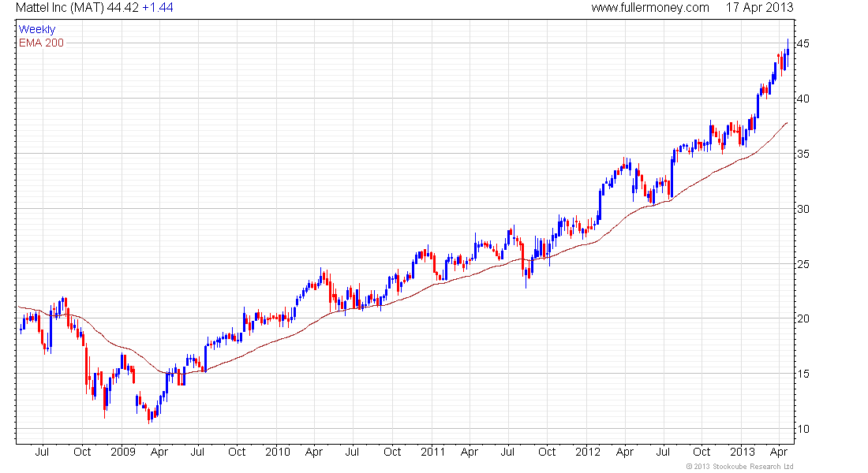Click the 17 Apr 2013 date
868x473 pixels.
point(759,8)
